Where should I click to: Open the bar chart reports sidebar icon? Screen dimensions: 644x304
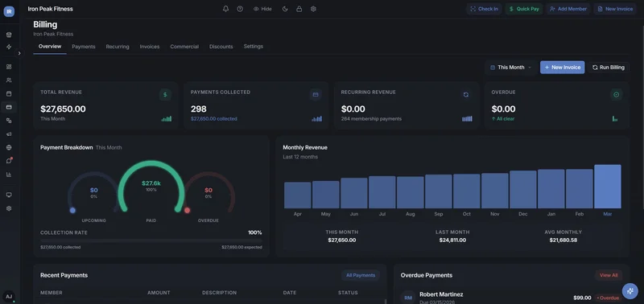pyautogui.click(x=9, y=175)
